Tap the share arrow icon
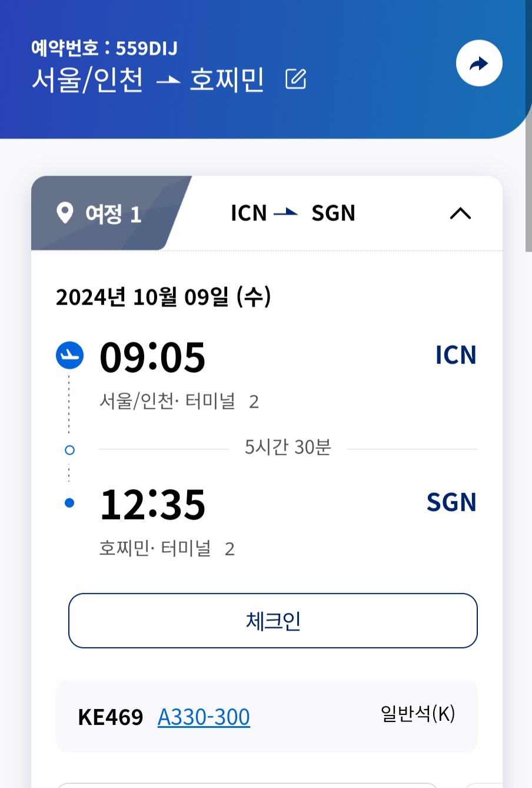532x788 pixels. 479,64
